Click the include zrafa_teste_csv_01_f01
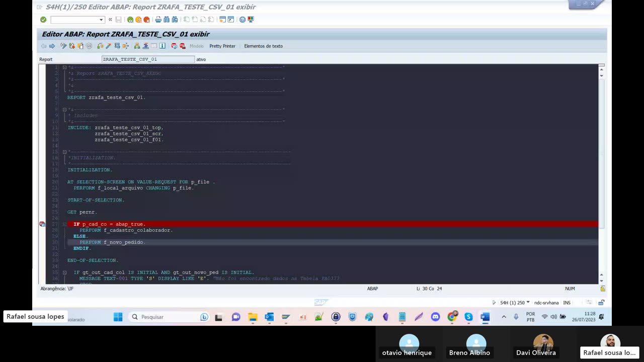The image size is (644, 362). [129, 140]
